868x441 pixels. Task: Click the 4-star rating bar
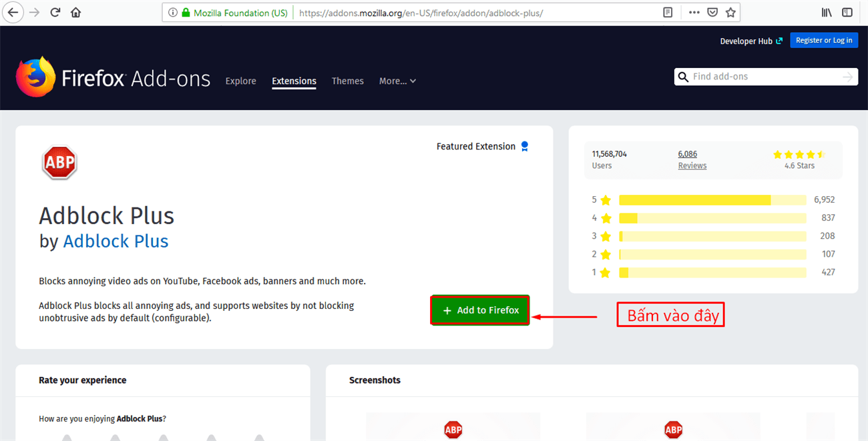point(712,218)
